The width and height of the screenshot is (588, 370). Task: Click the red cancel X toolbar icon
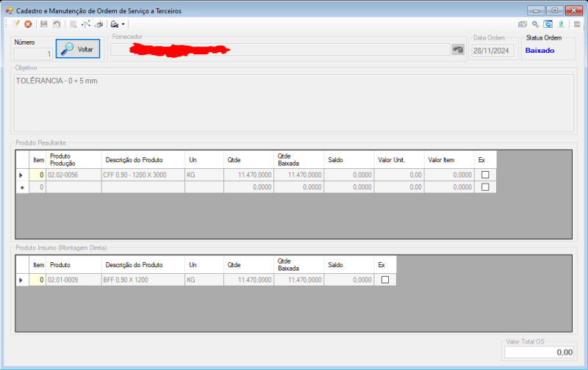28,24
